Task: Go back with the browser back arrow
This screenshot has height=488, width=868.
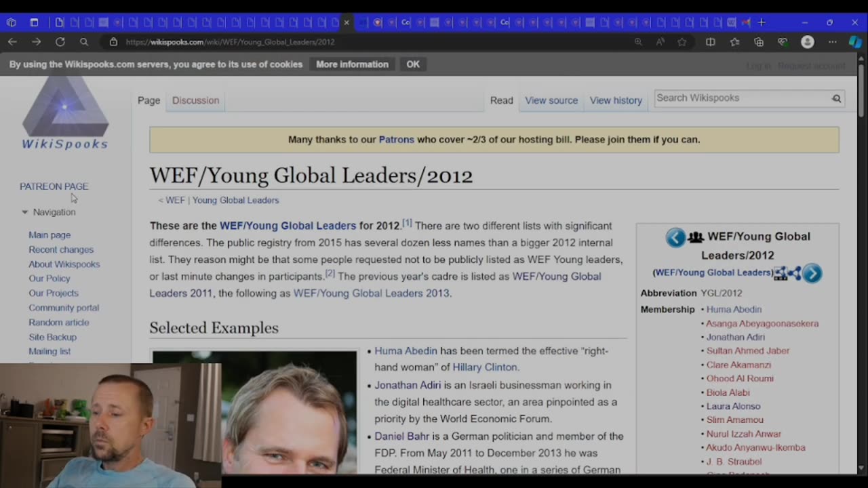Action: [12, 41]
